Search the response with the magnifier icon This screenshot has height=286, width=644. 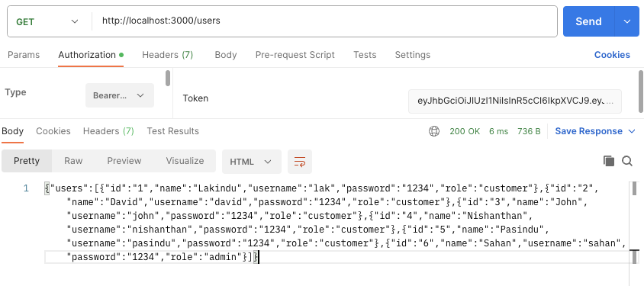point(627,161)
